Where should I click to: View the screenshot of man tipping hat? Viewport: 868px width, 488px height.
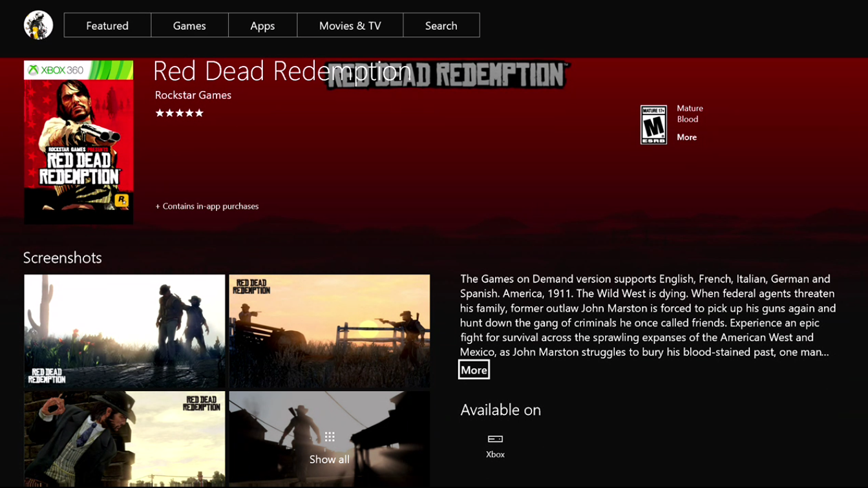pyautogui.click(x=125, y=438)
